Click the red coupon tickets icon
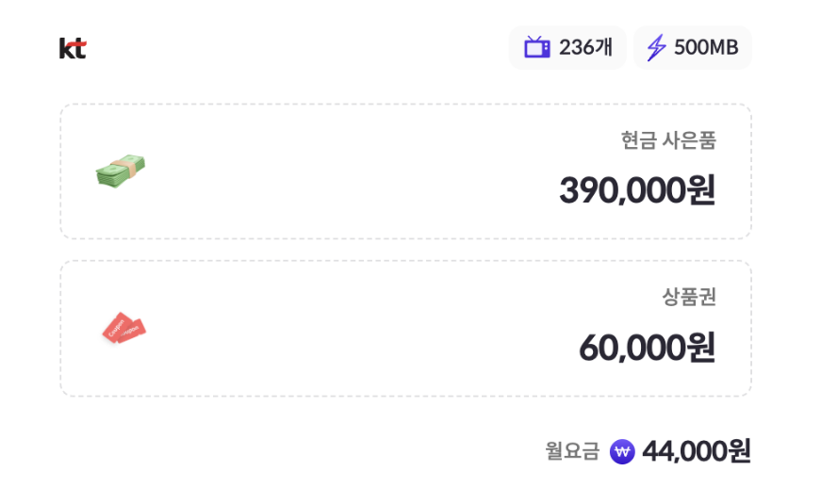Viewport: 821px width, 504px height. coord(124,328)
